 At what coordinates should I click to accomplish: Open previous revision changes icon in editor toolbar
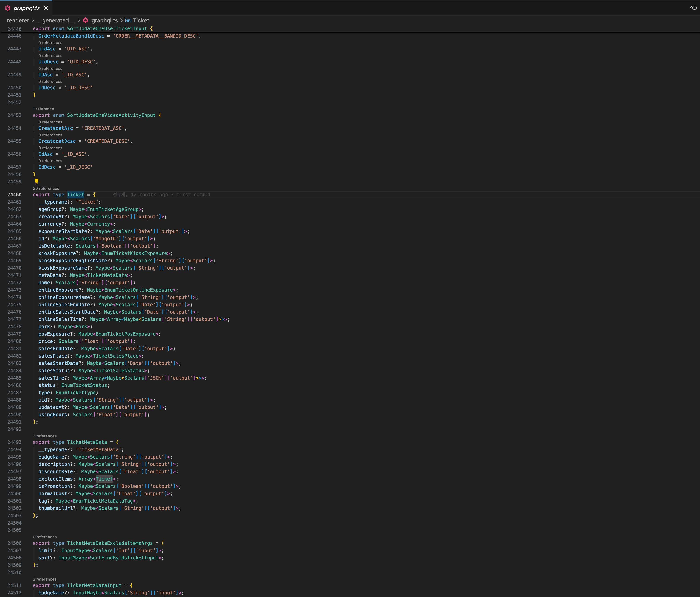(693, 8)
